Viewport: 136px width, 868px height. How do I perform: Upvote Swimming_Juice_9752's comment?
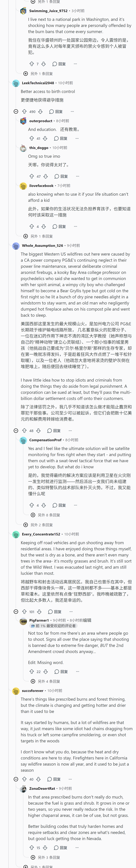[x=32, y=64]
